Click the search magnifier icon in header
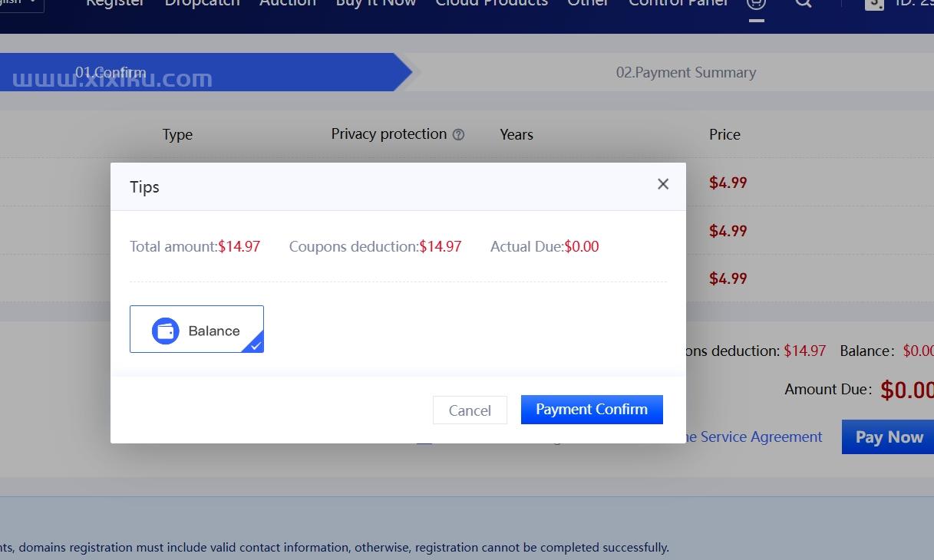Screen dimensions: 934x560 click(x=803, y=3)
